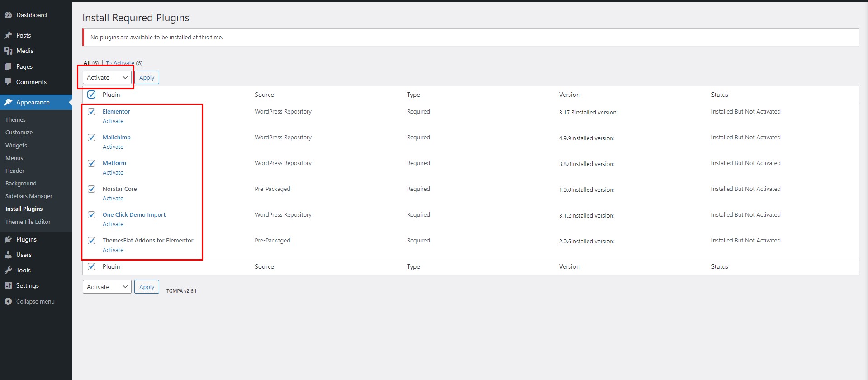Click Activate under Metform
The width and height of the screenshot is (868, 380).
pyautogui.click(x=113, y=172)
